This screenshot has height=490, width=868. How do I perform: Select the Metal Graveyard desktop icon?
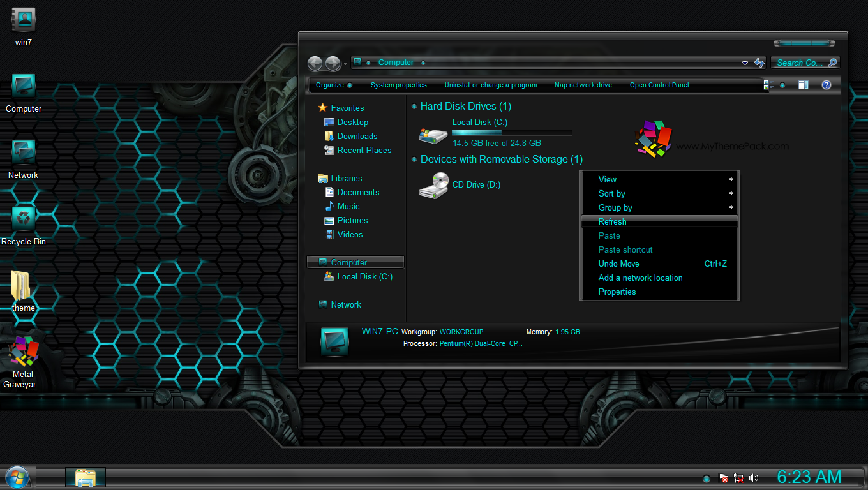[24, 362]
